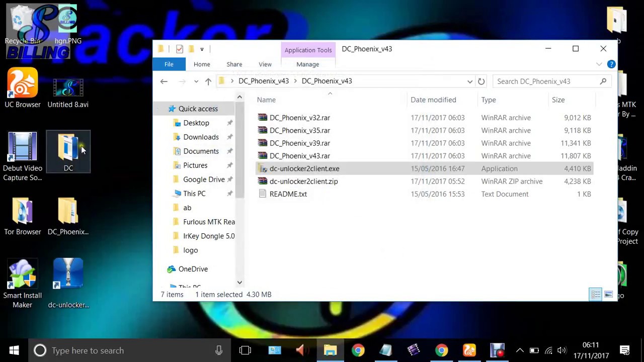This screenshot has width=644, height=362.
Task: Select Desktop in Quick access
Action: pos(196,123)
